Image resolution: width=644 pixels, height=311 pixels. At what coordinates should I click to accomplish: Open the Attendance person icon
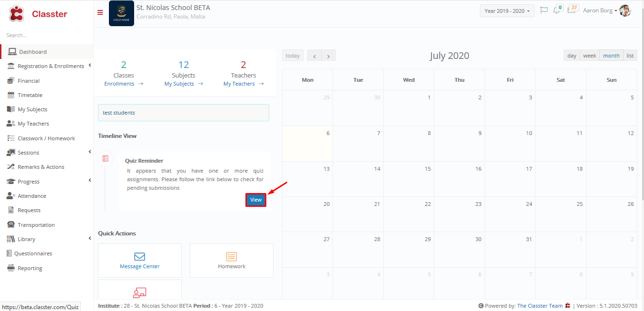11,196
